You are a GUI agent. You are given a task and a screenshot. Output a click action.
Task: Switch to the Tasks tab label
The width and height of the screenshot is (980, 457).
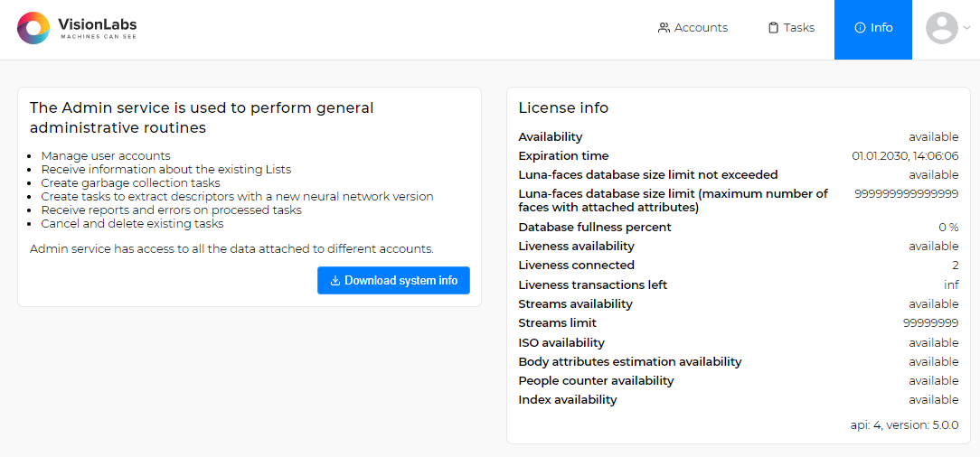(799, 28)
